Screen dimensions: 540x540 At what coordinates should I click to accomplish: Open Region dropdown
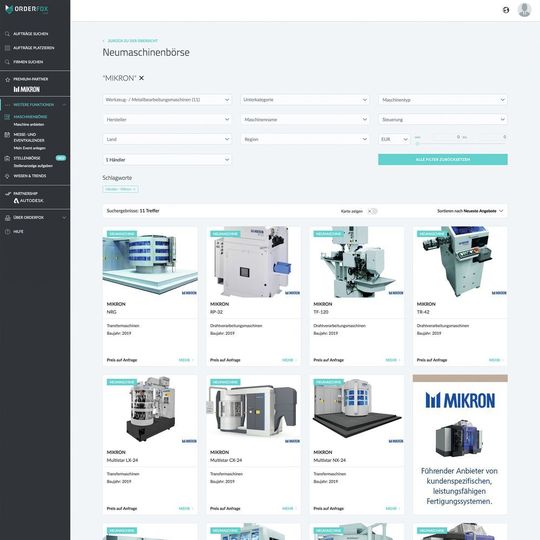[305, 139]
